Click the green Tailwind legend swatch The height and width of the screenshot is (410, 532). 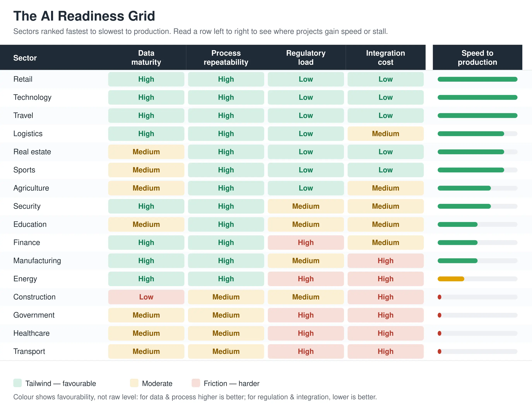(x=18, y=383)
